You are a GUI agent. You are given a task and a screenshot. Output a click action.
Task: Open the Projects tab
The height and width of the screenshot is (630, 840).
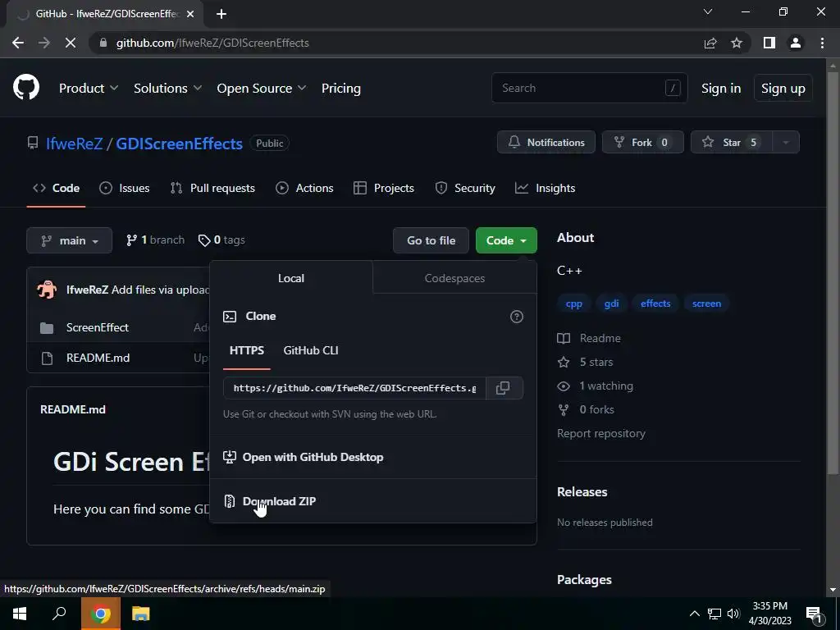pos(384,188)
